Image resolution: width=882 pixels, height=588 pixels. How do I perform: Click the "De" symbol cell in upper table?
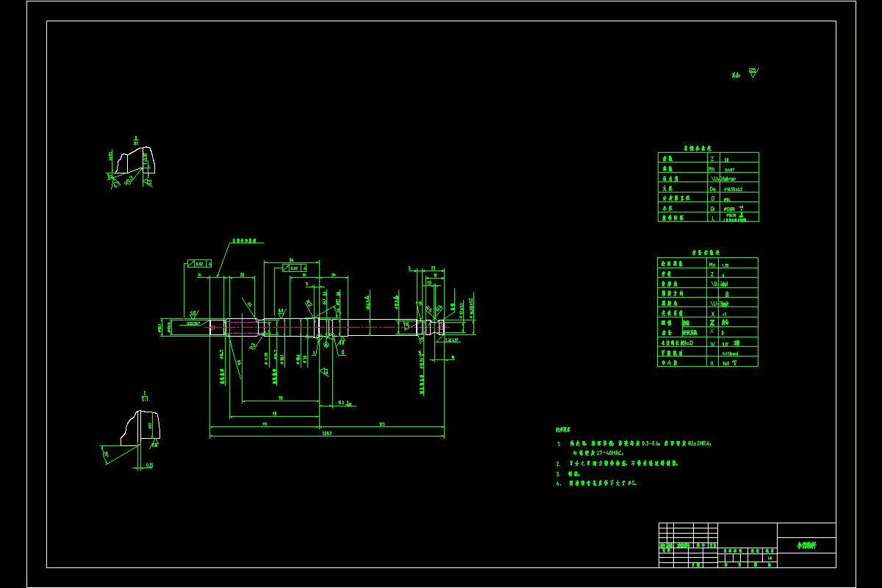(x=713, y=189)
